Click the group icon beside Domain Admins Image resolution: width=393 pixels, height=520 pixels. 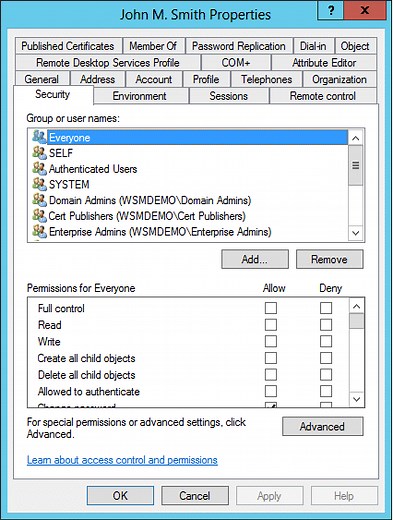click(x=39, y=200)
